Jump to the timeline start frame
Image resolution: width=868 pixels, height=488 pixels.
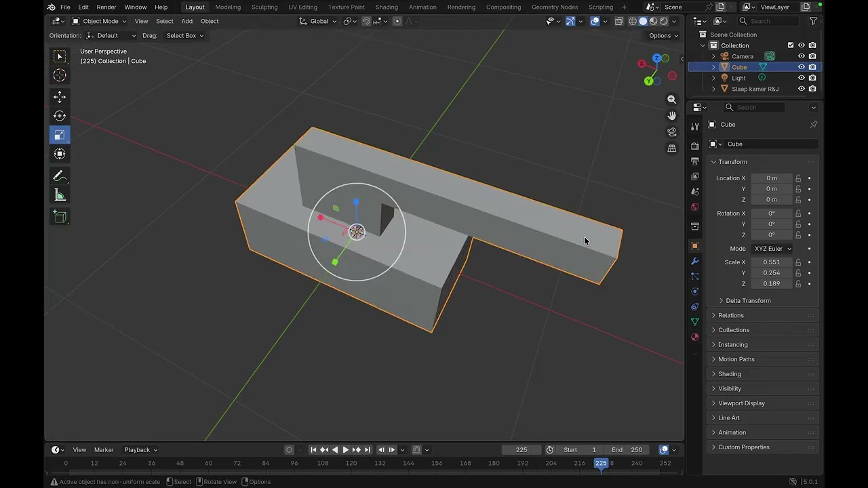[313, 450]
